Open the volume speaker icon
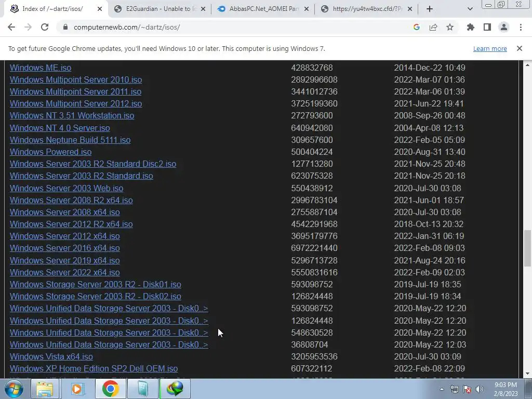Viewport: 532px width, 399px height. (480, 389)
